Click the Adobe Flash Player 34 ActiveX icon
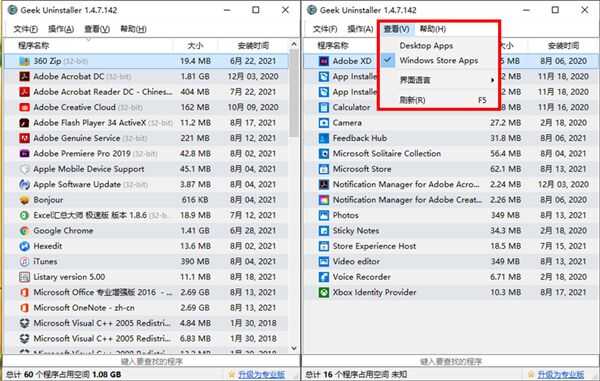The width and height of the screenshot is (600, 381). 24,123
